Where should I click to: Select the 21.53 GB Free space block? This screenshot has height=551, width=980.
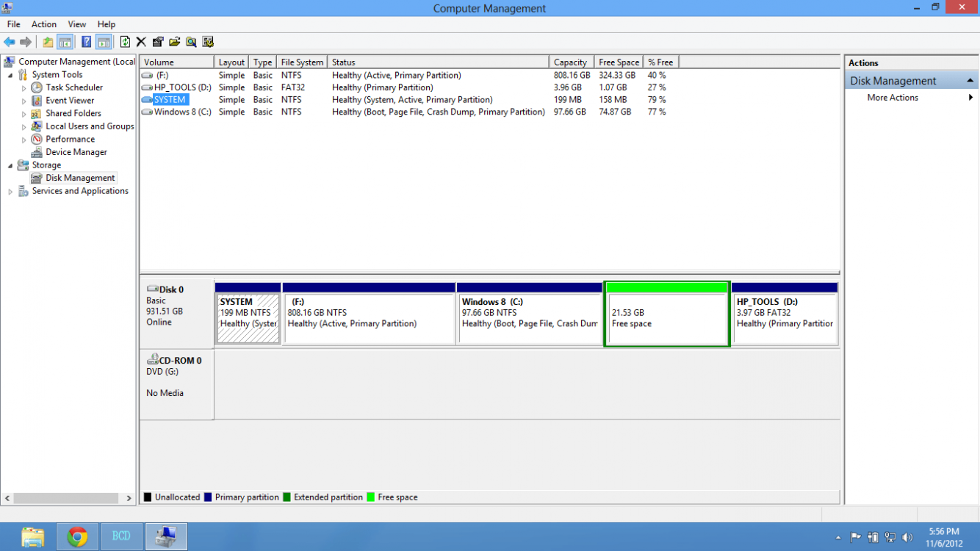pyautogui.click(x=667, y=313)
